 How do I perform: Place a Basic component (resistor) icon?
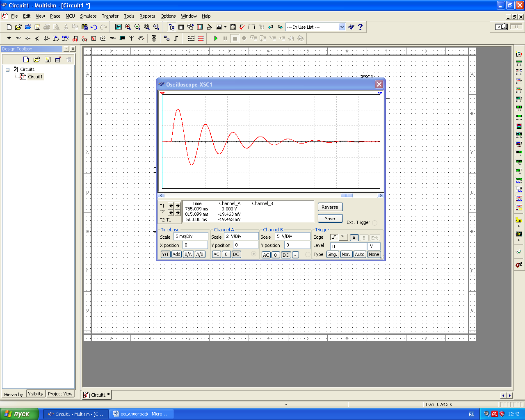click(x=18, y=38)
